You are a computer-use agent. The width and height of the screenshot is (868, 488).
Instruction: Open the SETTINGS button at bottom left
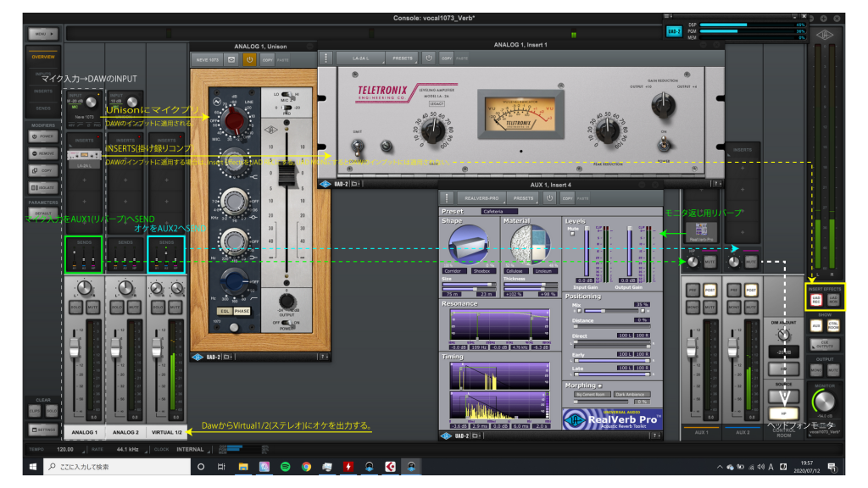[42, 430]
